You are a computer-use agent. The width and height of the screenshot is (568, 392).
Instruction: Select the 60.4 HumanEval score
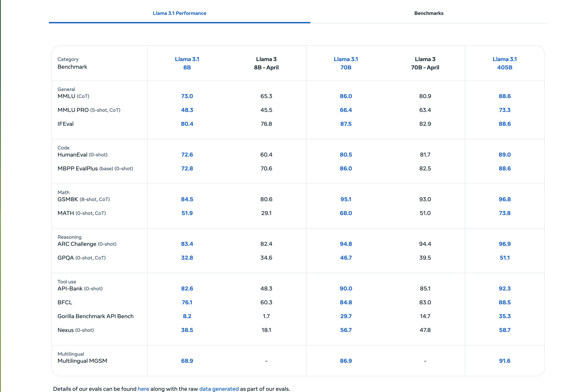266,155
